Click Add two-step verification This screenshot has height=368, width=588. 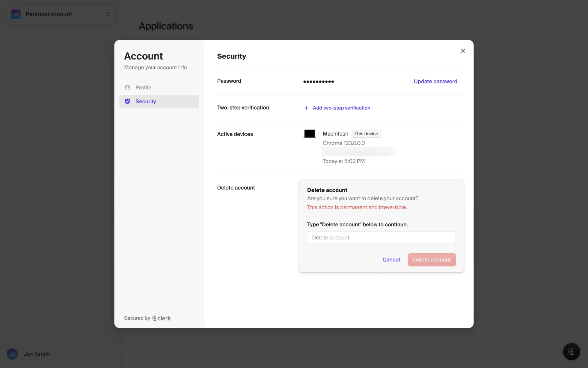[341, 108]
